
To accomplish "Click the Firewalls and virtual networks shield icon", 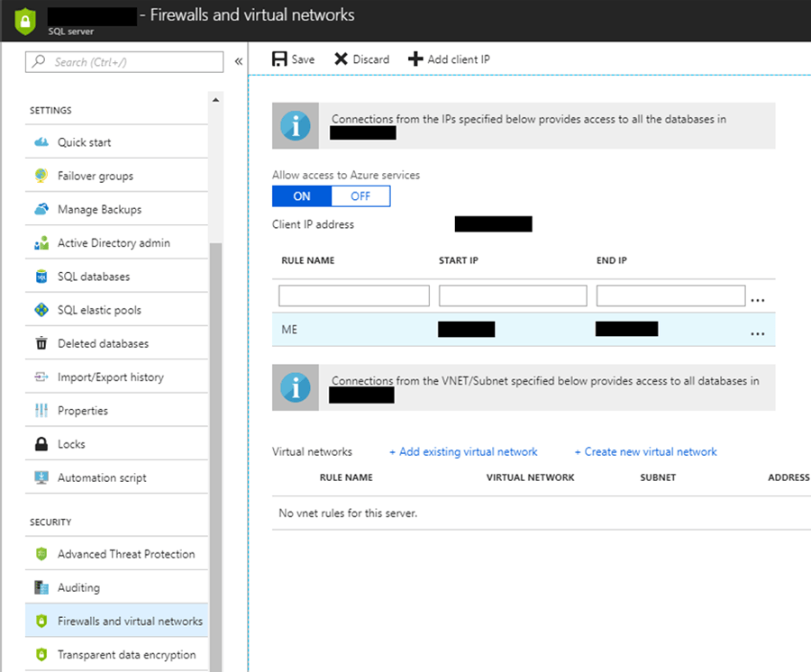I will pyautogui.click(x=41, y=621).
